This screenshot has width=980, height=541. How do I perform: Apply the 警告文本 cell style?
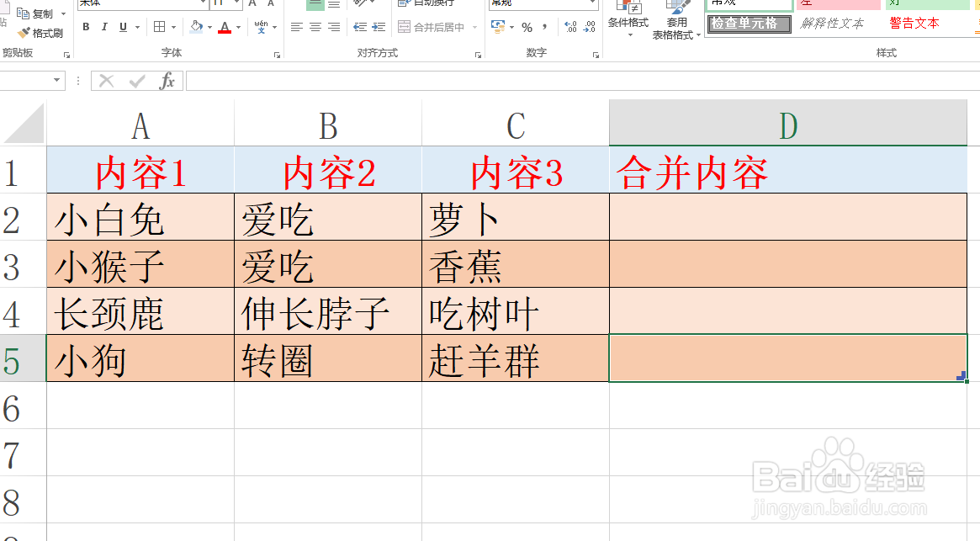click(914, 23)
